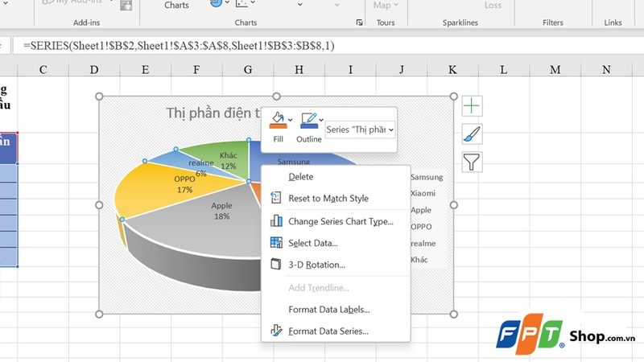The height and width of the screenshot is (362, 644).
Task: Click the Format Data Series icon
Action: pyautogui.click(x=276, y=331)
